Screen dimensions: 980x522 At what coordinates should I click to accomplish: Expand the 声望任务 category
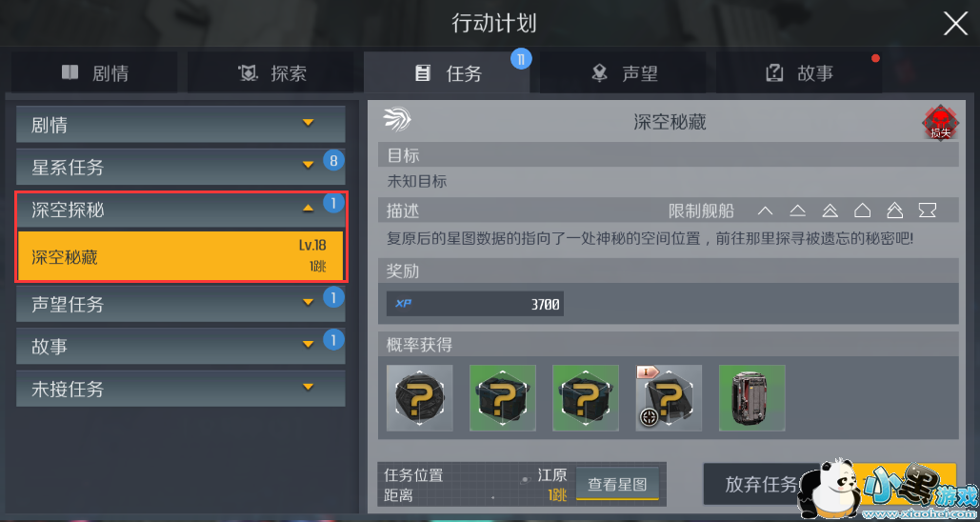click(x=181, y=304)
